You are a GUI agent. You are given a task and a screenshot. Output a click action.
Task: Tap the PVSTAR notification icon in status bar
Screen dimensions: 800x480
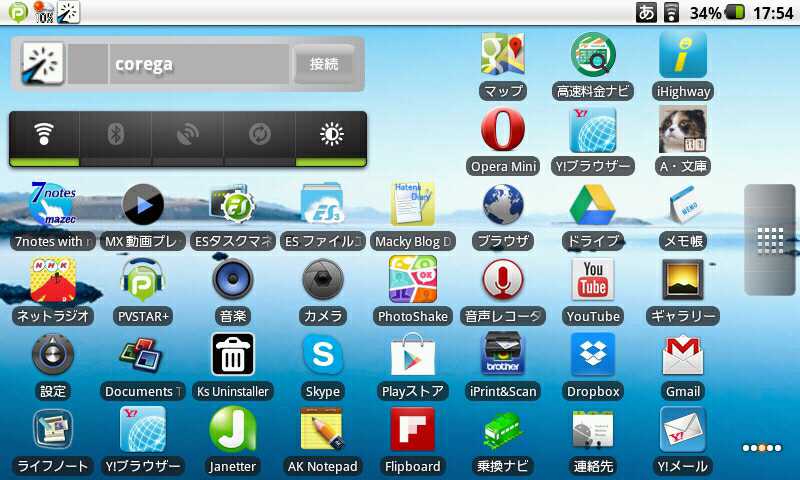18,12
